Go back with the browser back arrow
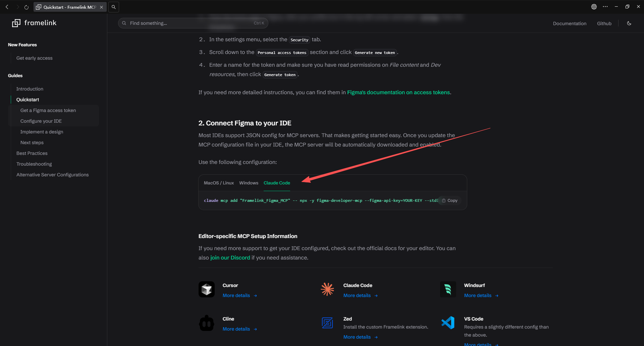The width and height of the screenshot is (644, 346). 7,7
